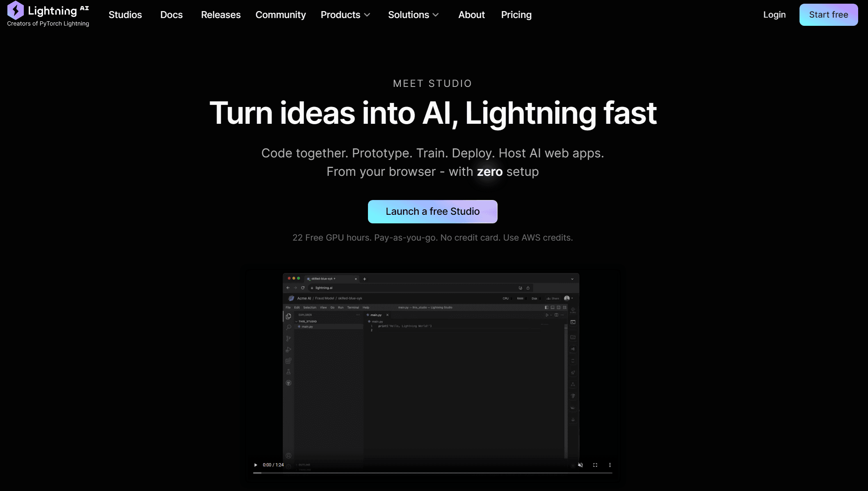The width and height of the screenshot is (868, 491).
Task: Click the Login link
Action: point(774,15)
